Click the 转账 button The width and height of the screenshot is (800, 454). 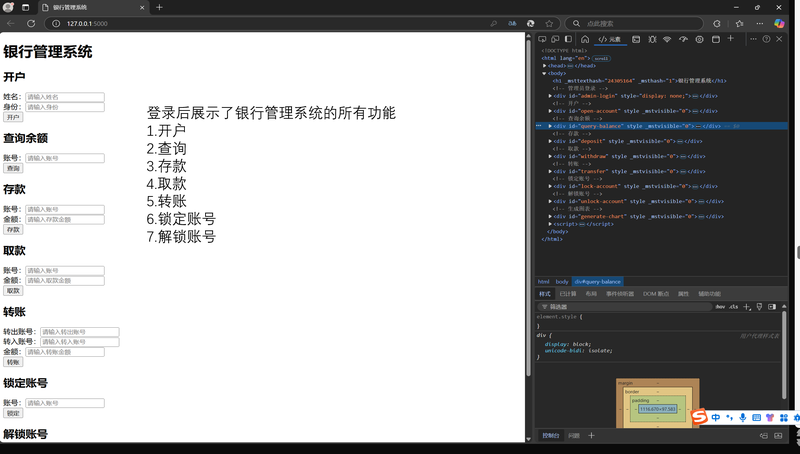13,362
